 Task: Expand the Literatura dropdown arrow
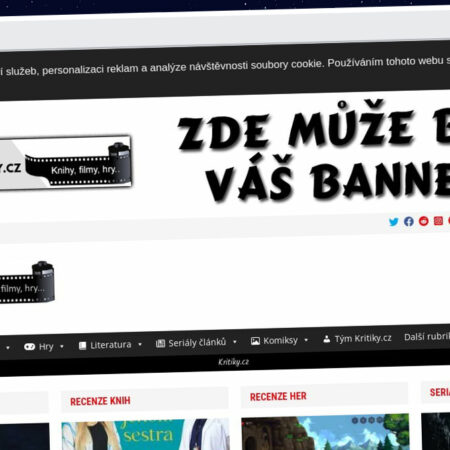click(x=140, y=344)
